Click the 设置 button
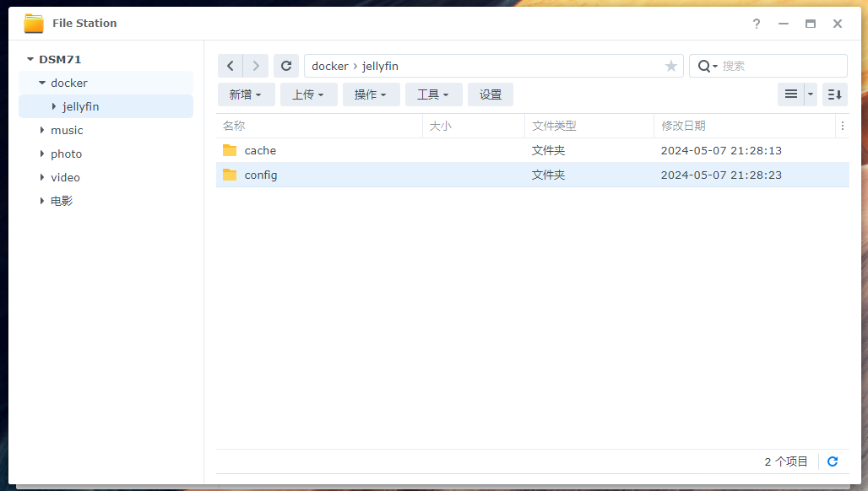868x491 pixels. coord(491,94)
